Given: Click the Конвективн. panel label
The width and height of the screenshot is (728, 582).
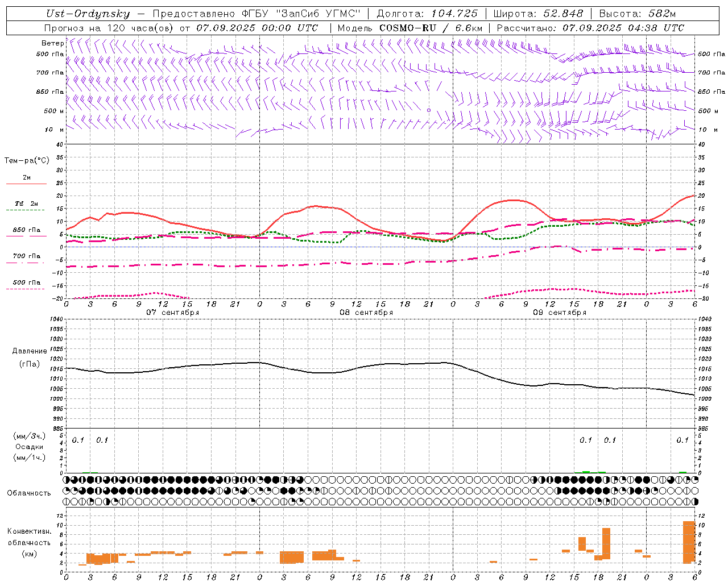Looking at the screenshot, I should click(x=29, y=531).
